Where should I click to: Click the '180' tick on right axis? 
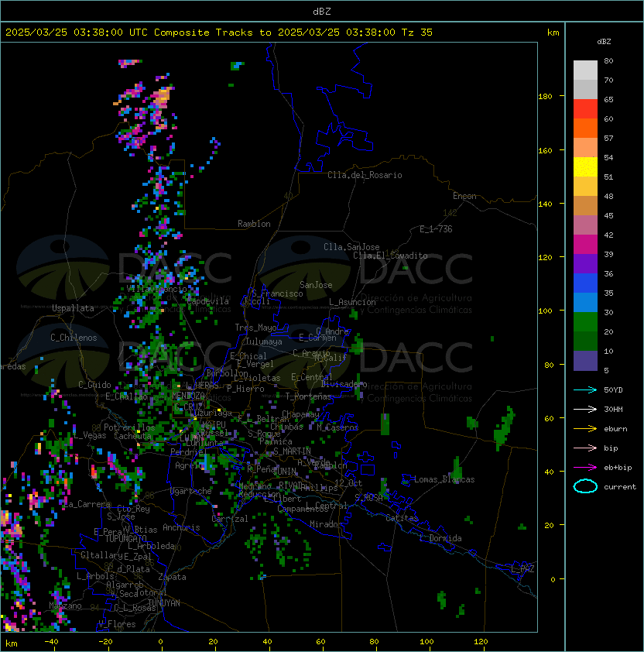545,97
